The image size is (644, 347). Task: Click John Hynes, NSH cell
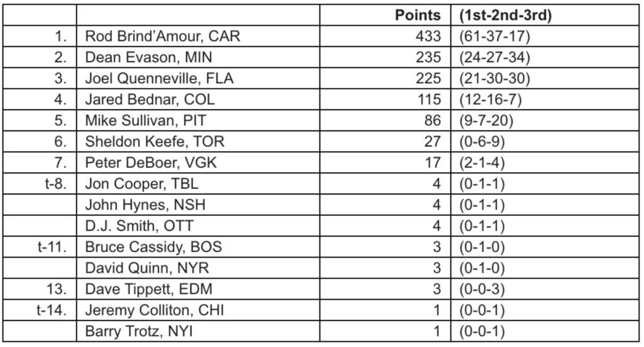tap(145, 205)
